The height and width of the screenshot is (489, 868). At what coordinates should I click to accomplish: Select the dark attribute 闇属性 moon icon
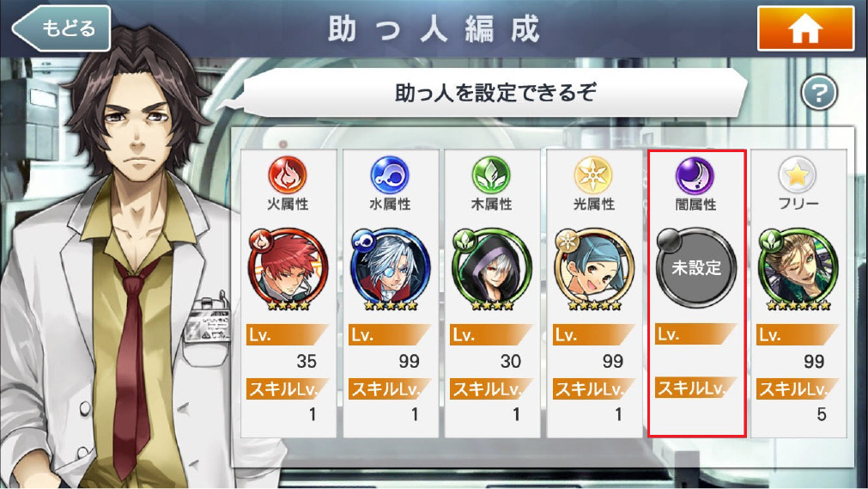(x=695, y=175)
